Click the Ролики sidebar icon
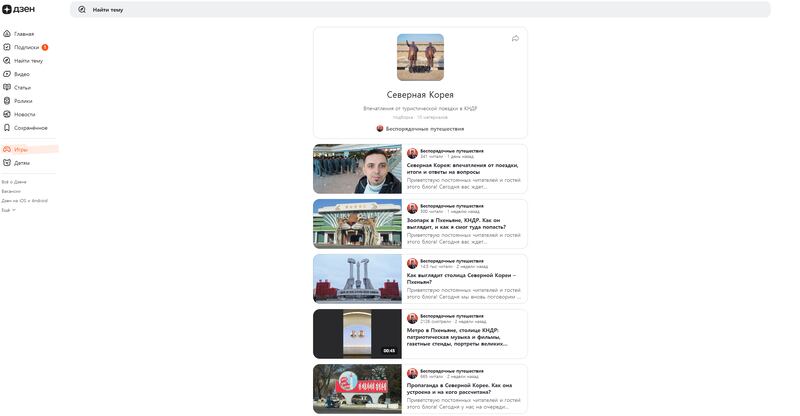This screenshot has width=800, height=416. click(7, 101)
